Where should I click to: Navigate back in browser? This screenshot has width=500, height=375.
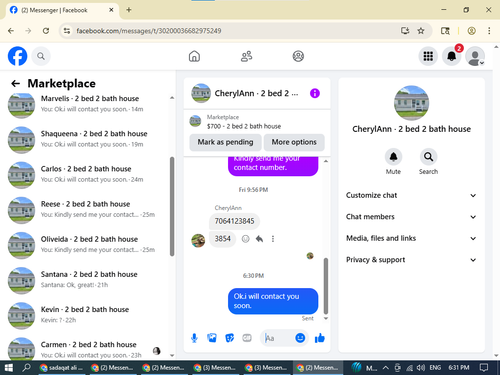pos(11,31)
